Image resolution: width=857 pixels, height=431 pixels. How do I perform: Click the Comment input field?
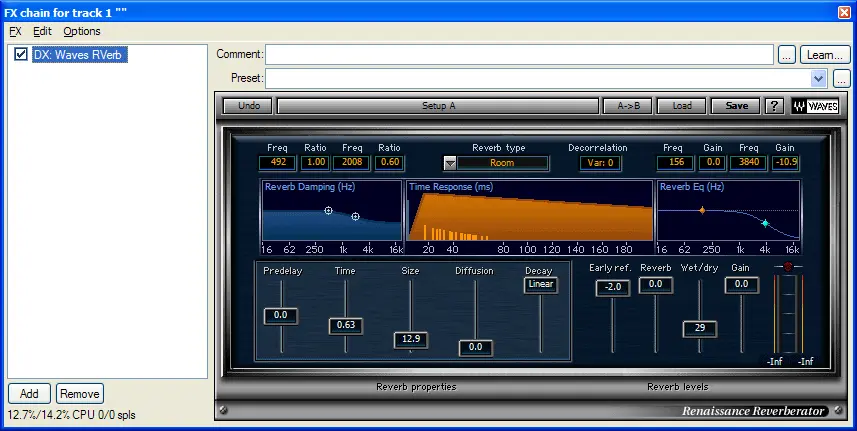[519, 55]
